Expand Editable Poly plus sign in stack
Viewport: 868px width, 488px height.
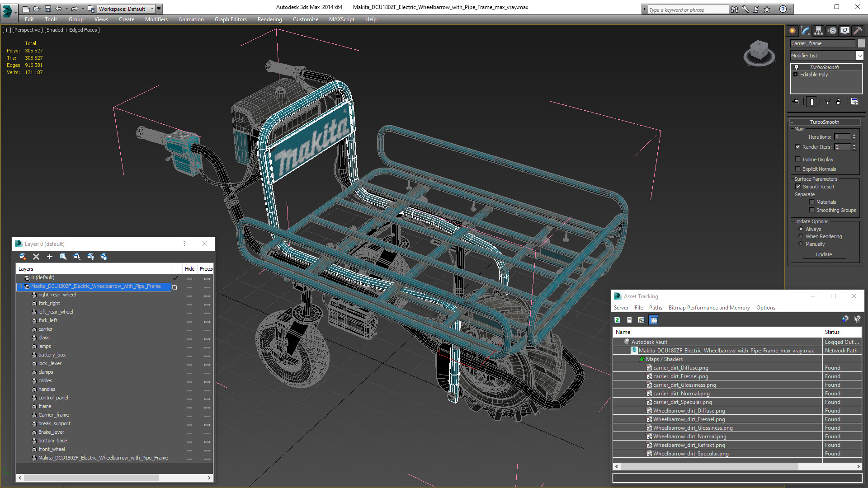(x=796, y=75)
